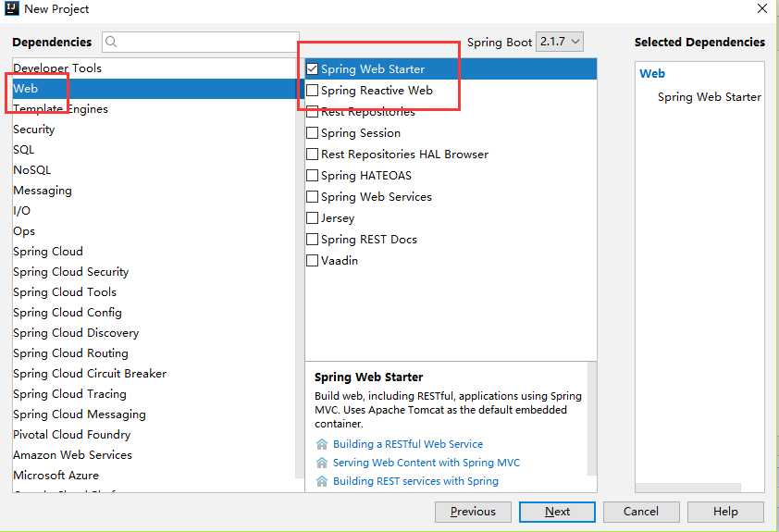Click the IntelliJ logo in title bar
Viewport: 779px width, 532px height.
tap(11, 8)
